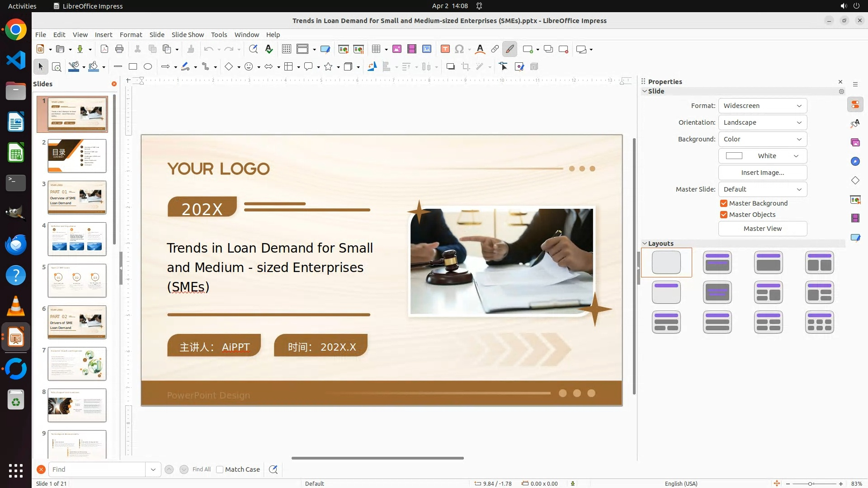The height and width of the screenshot is (488, 868).
Task: Click the Insert Image... button
Action: [762, 173]
